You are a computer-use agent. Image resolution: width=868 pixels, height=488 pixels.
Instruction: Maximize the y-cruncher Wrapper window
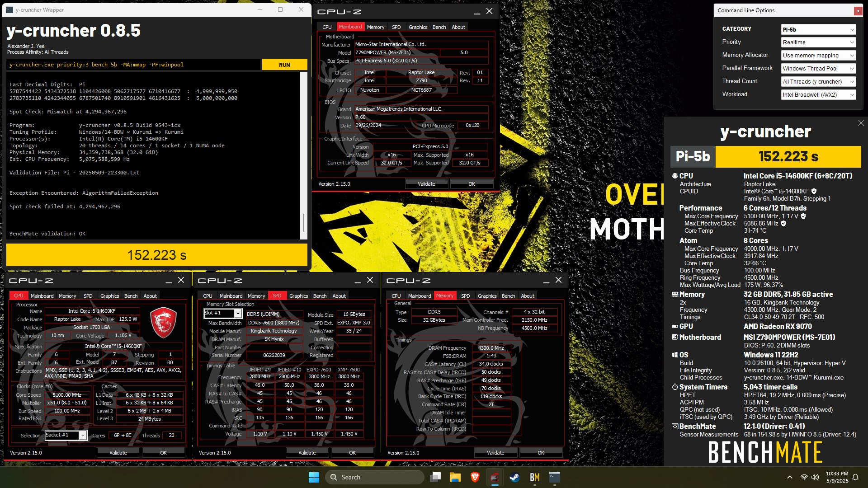(x=280, y=9)
